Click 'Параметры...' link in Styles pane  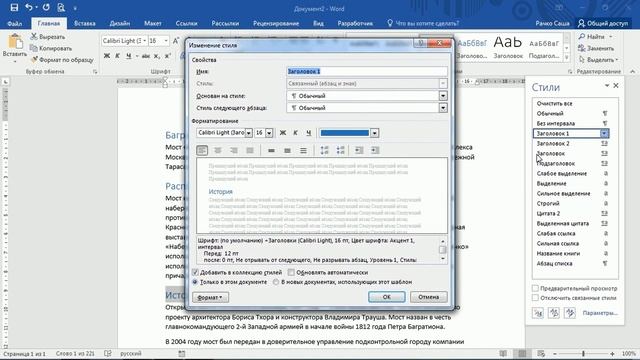pos(600,313)
